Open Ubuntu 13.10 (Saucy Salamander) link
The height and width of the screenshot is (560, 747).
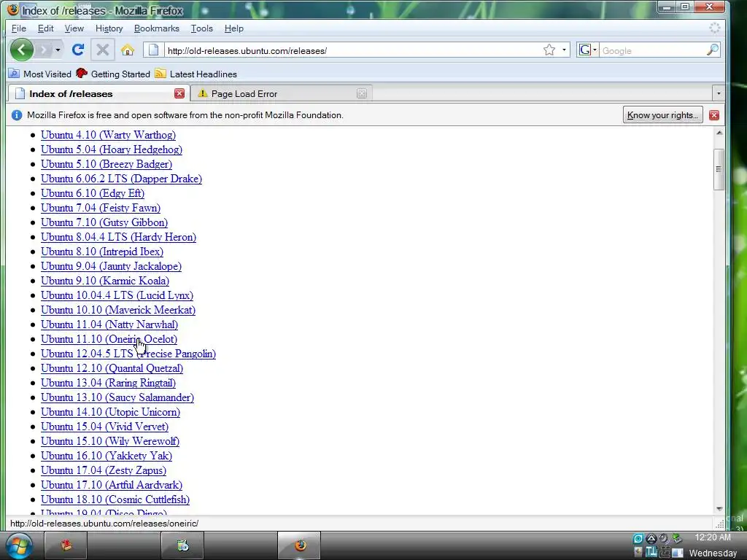pos(117,397)
